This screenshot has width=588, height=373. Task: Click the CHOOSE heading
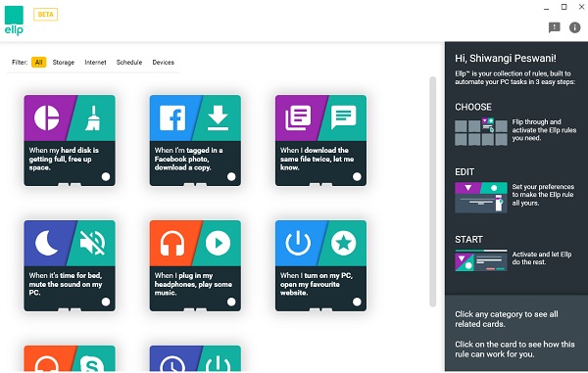click(473, 107)
